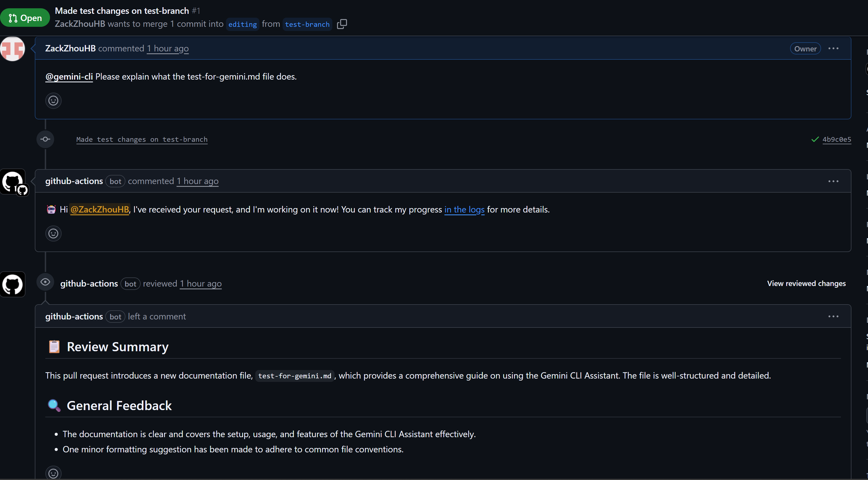Click the robot emoji in the bot comment
This screenshot has width=868, height=480.
[51, 210]
